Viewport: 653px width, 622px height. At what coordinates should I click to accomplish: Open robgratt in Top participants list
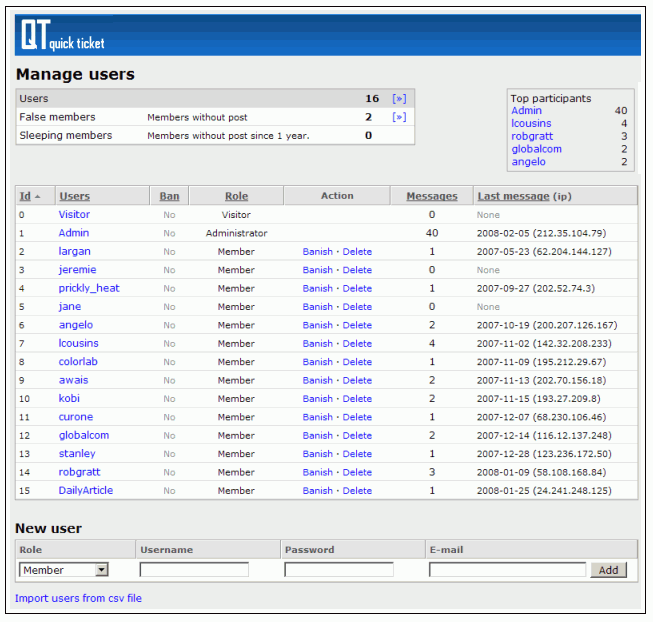point(531,136)
